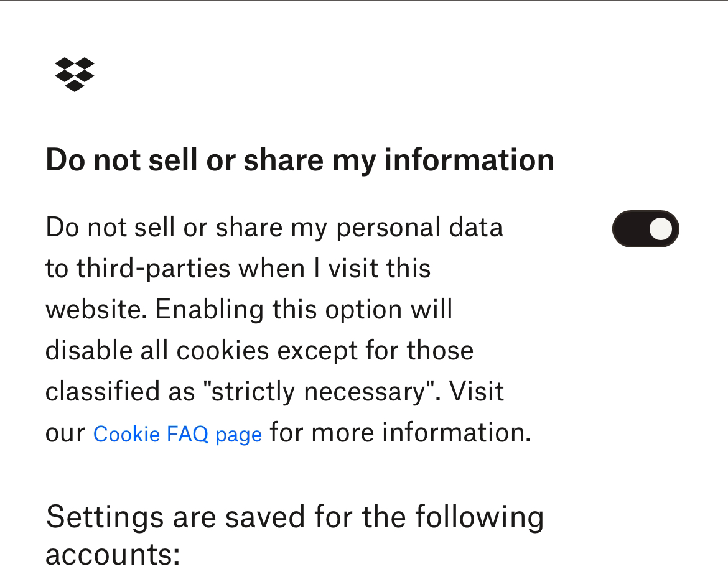
Task: Click the text for more information
Action: pyautogui.click(x=400, y=433)
